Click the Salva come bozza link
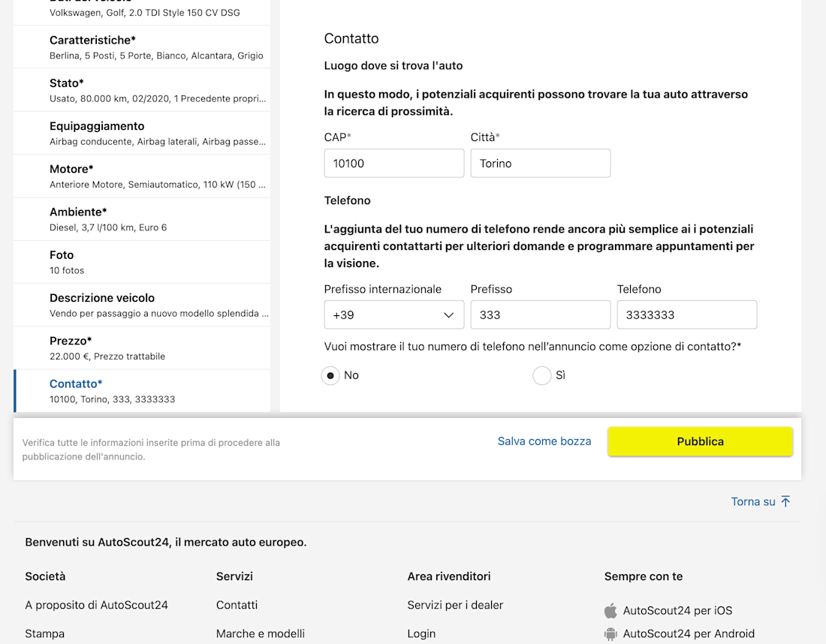This screenshot has height=644, width=826. [x=544, y=441]
